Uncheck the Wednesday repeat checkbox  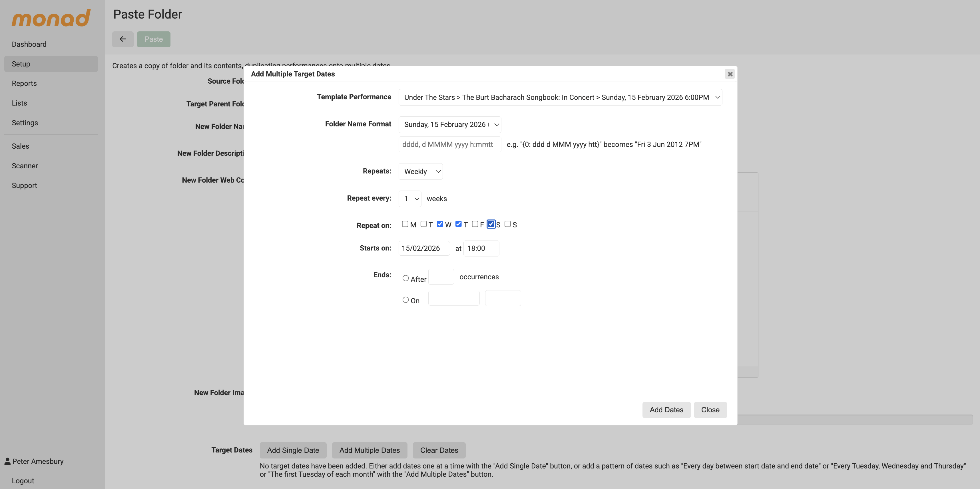pyautogui.click(x=440, y=224)
